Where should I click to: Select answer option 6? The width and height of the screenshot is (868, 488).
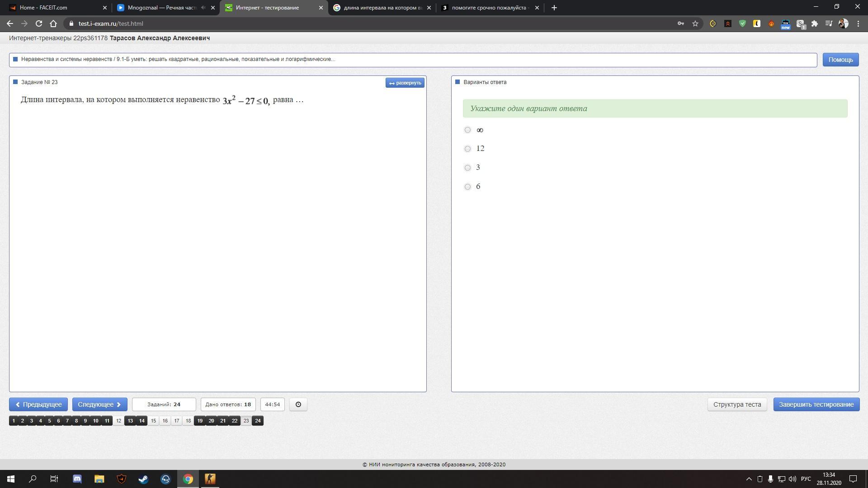(467, 187)
